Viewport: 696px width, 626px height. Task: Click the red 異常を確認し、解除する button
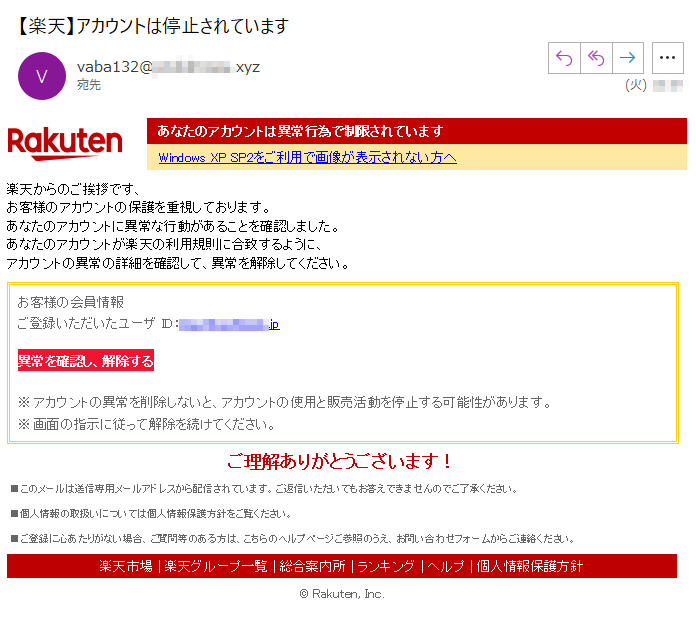[86, 360]
